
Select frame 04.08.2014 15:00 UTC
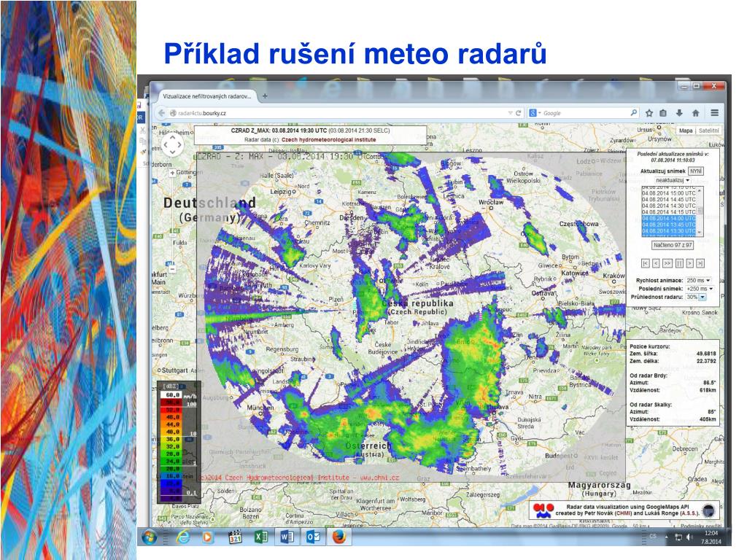668,193
